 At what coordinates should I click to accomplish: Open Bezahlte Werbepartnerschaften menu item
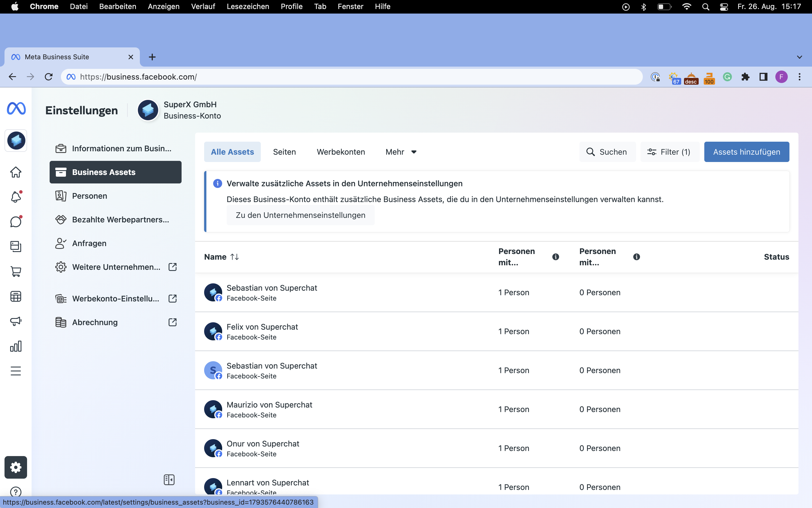[x=115, y=219]
